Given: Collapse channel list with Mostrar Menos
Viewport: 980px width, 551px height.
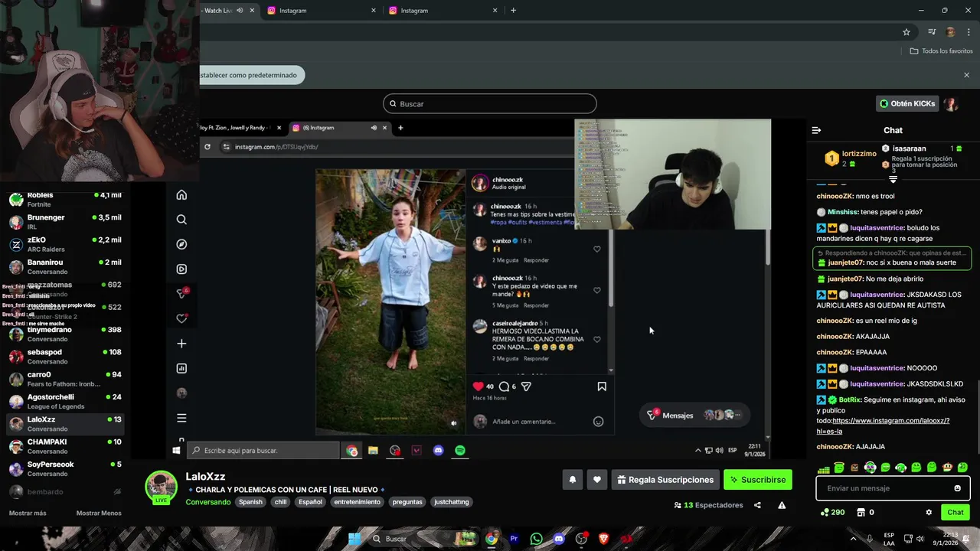Looking at the screenshot, I should (x=99, y=513).
